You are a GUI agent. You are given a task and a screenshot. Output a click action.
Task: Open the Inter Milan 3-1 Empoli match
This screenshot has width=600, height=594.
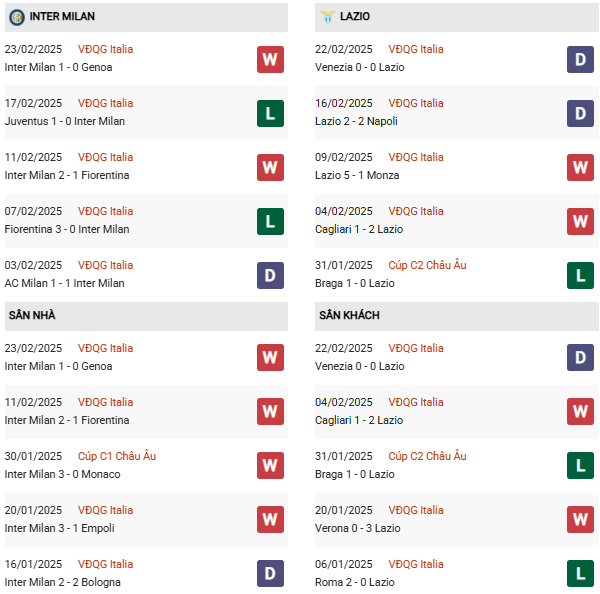60,528
